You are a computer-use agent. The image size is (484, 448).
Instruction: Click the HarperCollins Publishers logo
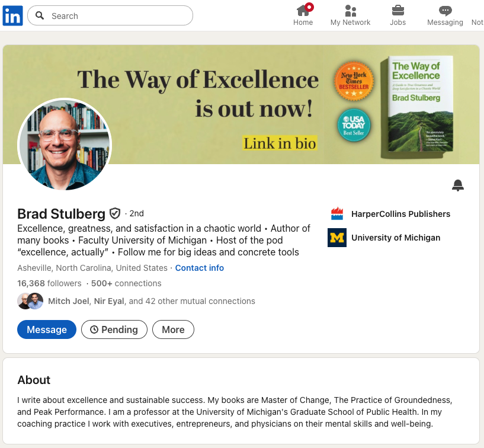[x=336, y=214]
